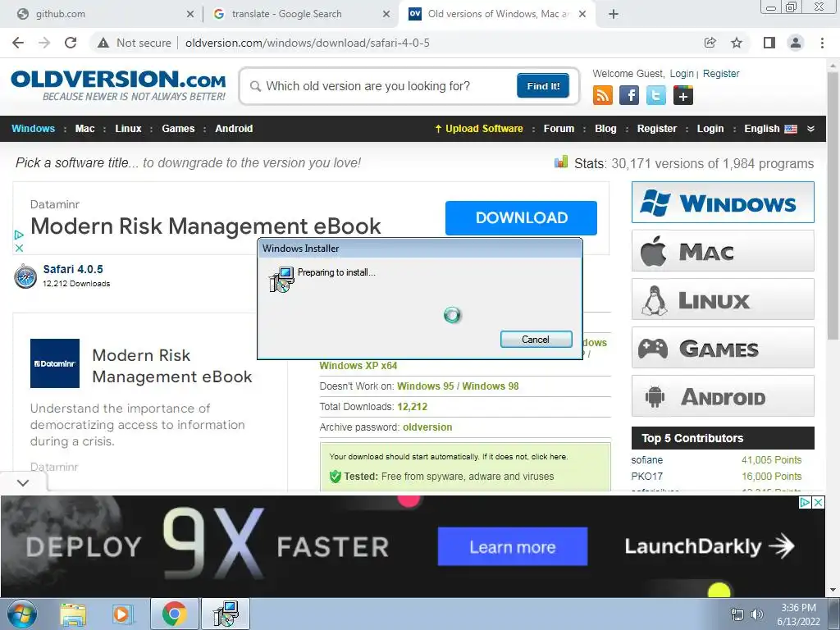The image size is (840, 630).
Task: Open the Chrome three-dot menu
Action: 822,43
